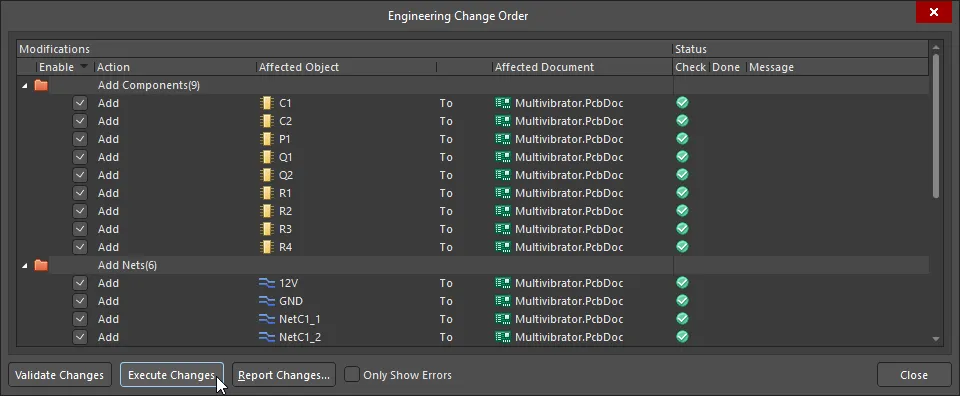This screenshot has height=396, width=960.
Task: Disable the Add R3 modification checkbox
Action: (x=80, y=229)
